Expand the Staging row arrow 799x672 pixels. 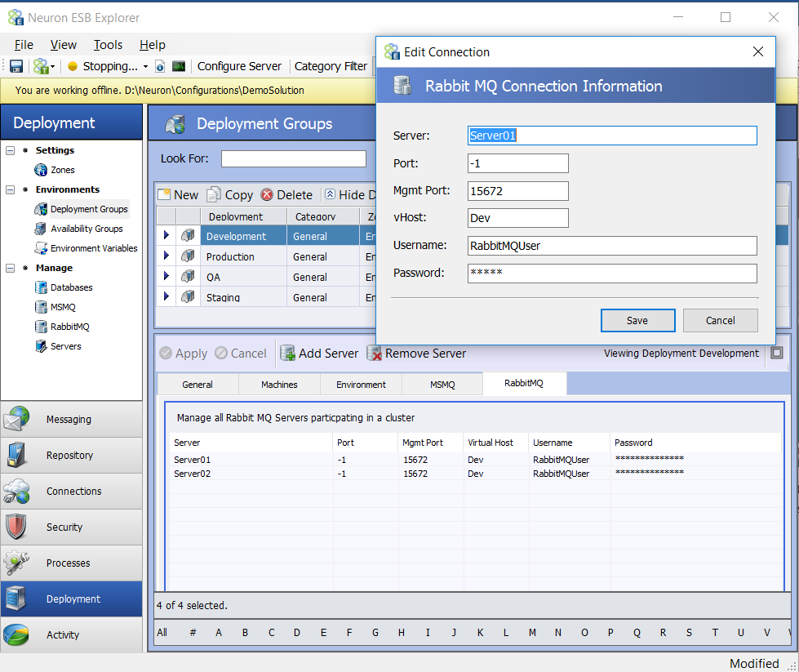pyautogui.click(x=166, y=296)
